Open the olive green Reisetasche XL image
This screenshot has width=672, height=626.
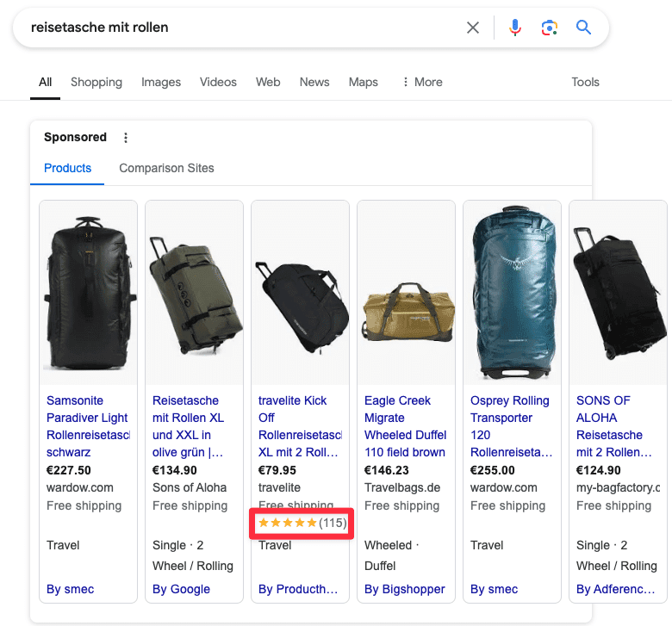pyautogui.click(x=194, y=293)
